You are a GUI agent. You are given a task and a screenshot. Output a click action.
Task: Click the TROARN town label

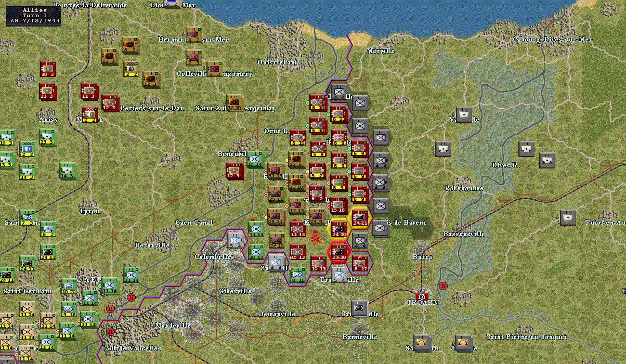pyautogui.click(x=423, y=302)
